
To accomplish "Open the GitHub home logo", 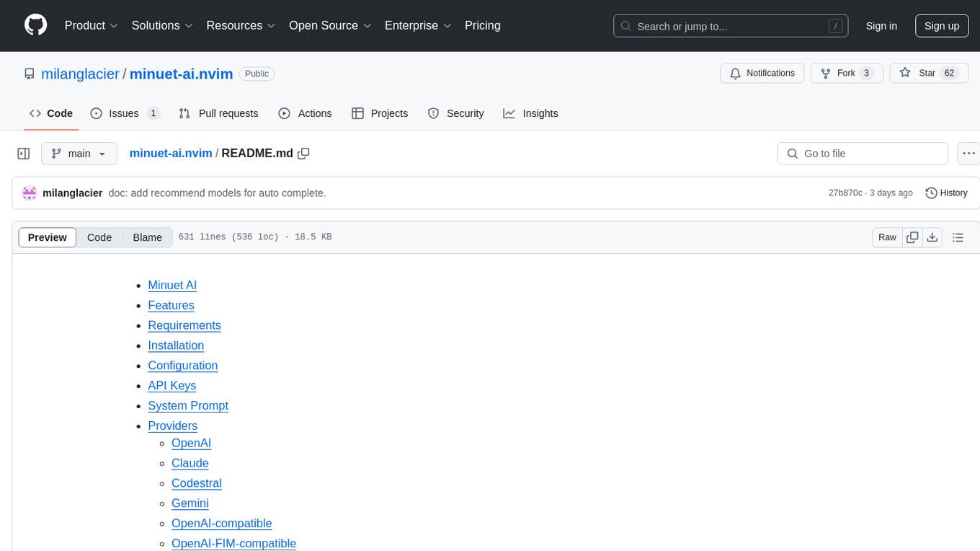I will 35,25.
